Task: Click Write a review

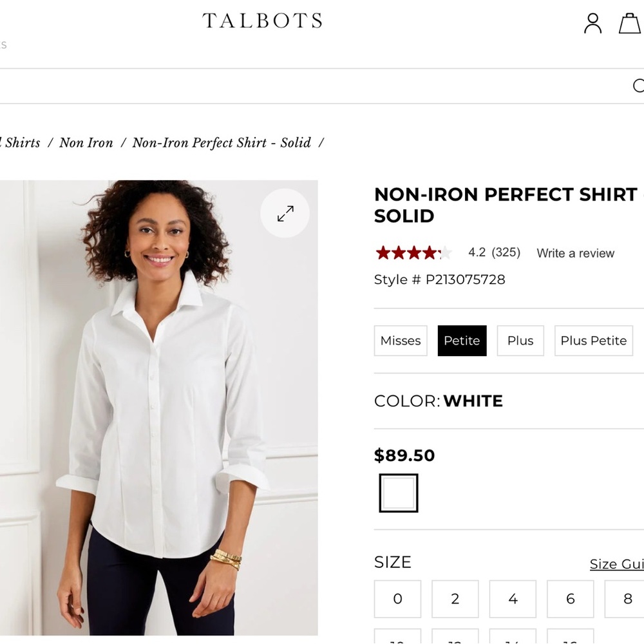Action: coord(575,253)
